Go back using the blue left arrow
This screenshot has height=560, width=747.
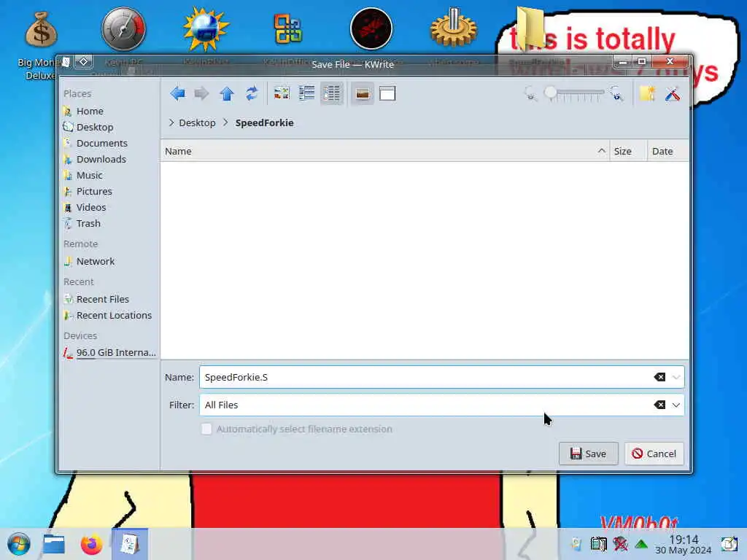[x=178, y=93]
